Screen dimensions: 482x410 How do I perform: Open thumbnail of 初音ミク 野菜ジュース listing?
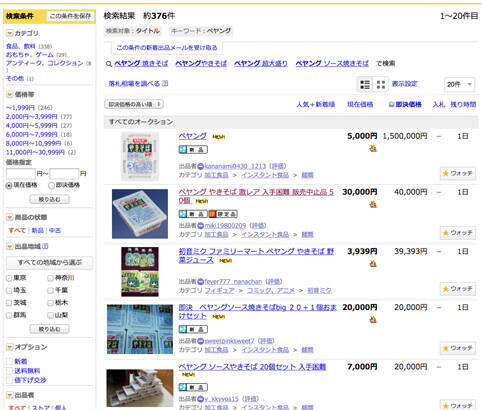click(140, 272)
